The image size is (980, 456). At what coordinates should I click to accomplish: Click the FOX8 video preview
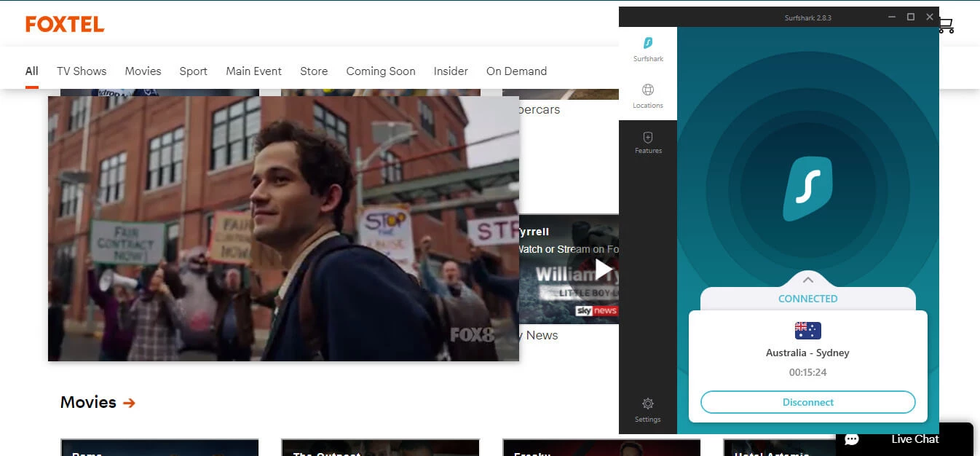(x=283, y=228)
